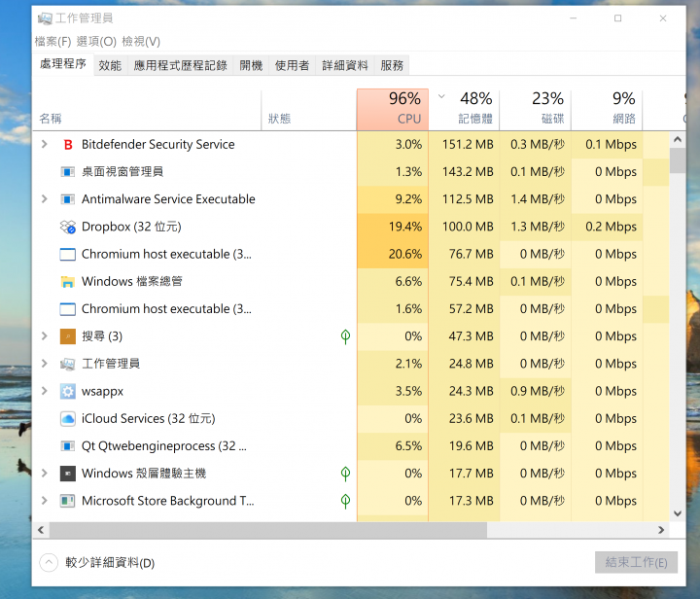Screen dimensions: 700x599
Task: Click green leaf icon for Windows 殼層體驗主機
Action: [x=345, y=474]
